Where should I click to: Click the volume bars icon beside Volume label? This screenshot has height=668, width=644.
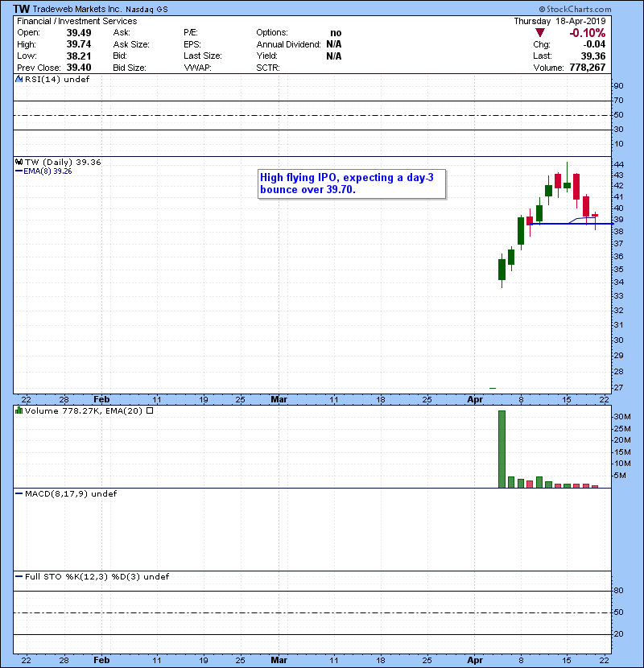coord(19,410)
